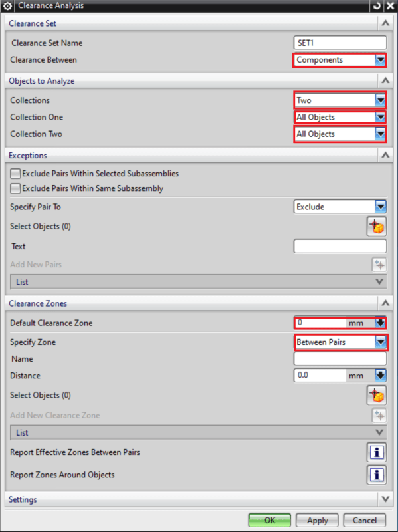Screen dimensions: 398x532
Task: Click Select Objects icon under Exceptions
Action: pos(377,227)
